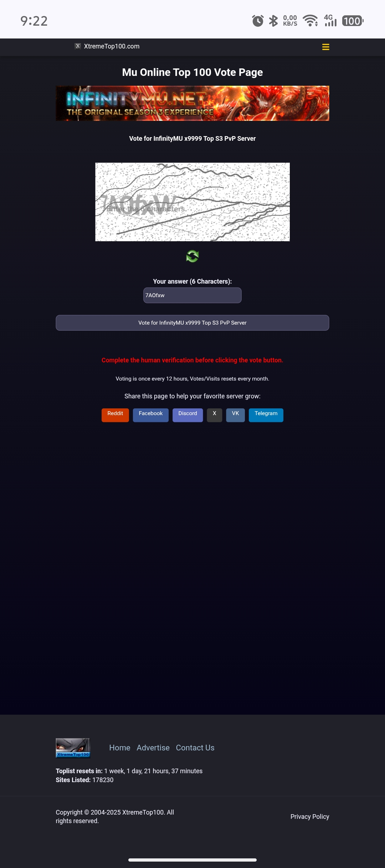Viewport: 385px width, 868px height.
Task: Click the XtremeTop100 favicon in header
Action: [x=78, y=46]
